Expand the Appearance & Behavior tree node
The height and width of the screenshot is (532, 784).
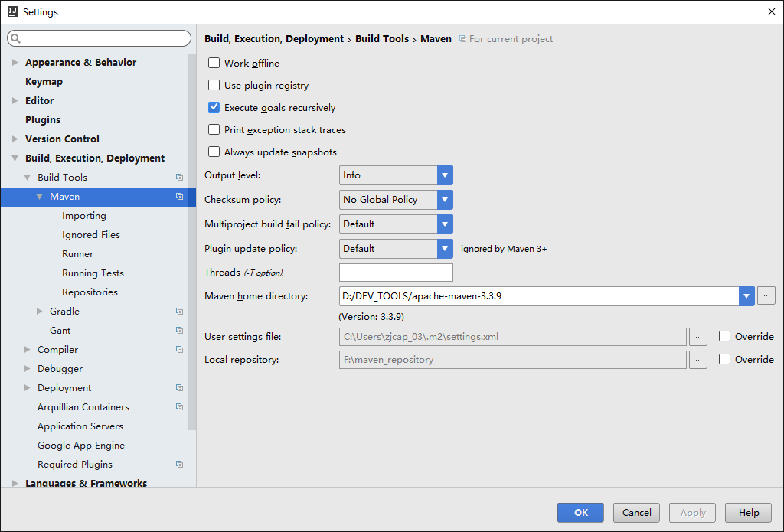point(15,63)
